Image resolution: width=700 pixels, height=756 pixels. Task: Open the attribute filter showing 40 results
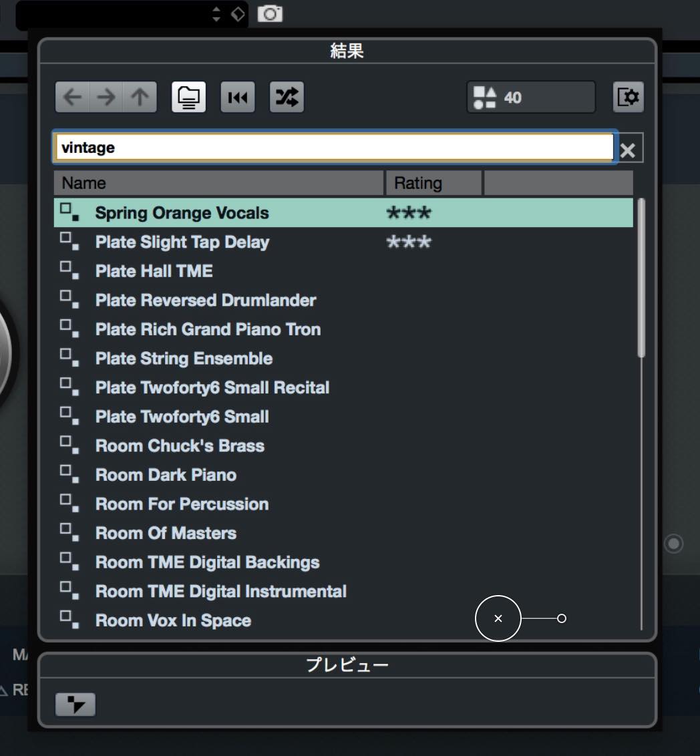click(531, 98)
